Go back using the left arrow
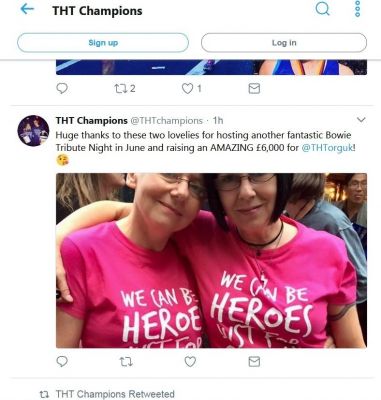The image size is (381, 400). [27, 9]
